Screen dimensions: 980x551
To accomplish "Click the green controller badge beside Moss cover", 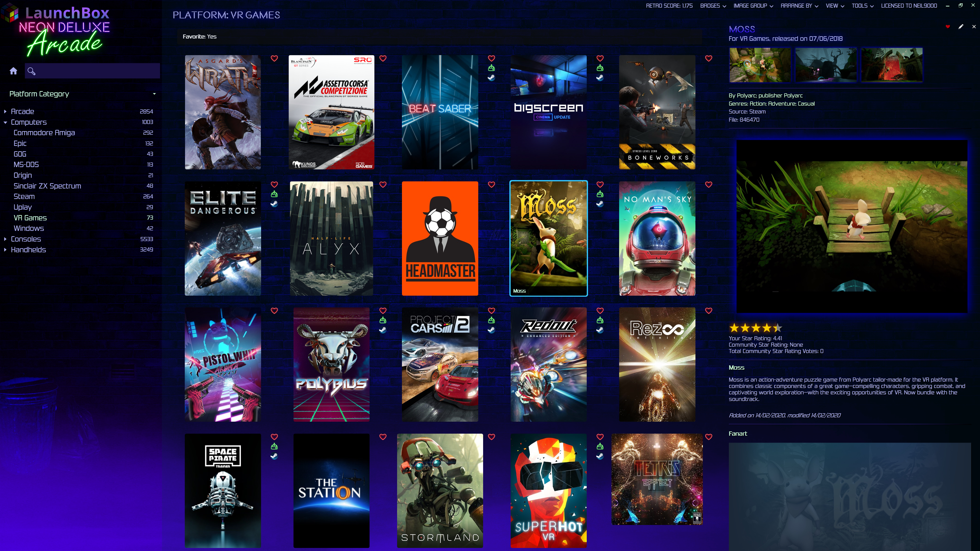I will [x=600, y=194].
